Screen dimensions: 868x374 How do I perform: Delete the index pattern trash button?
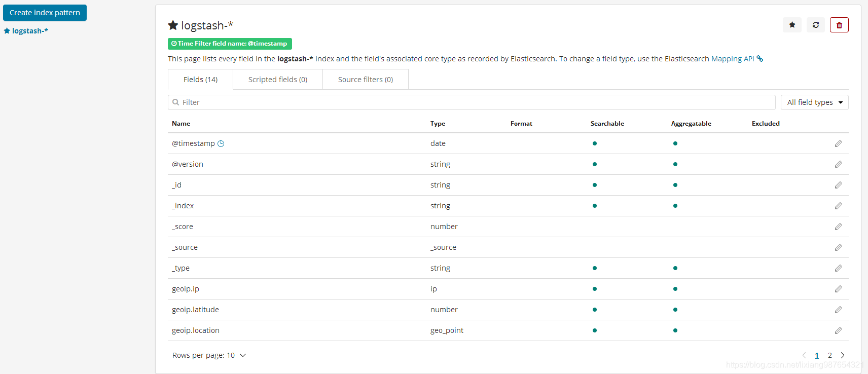point(839,25)
